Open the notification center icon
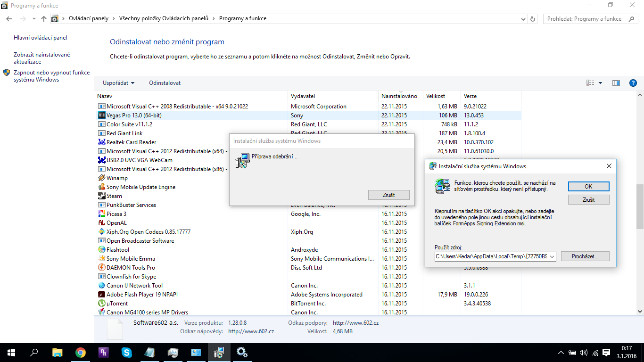This screenshot has height=362, width=644. click(607, 353)
